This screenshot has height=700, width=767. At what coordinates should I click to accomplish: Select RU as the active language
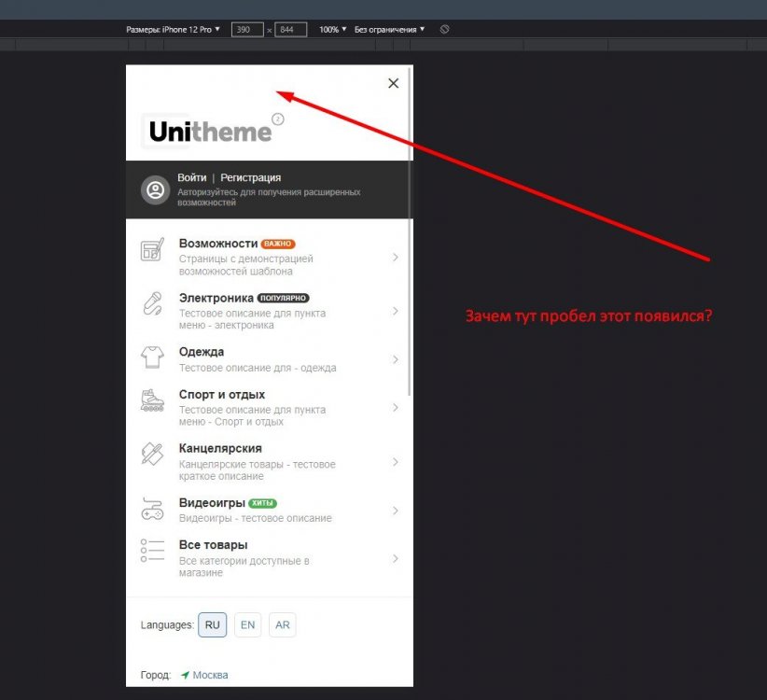click(x=212, y=624)
